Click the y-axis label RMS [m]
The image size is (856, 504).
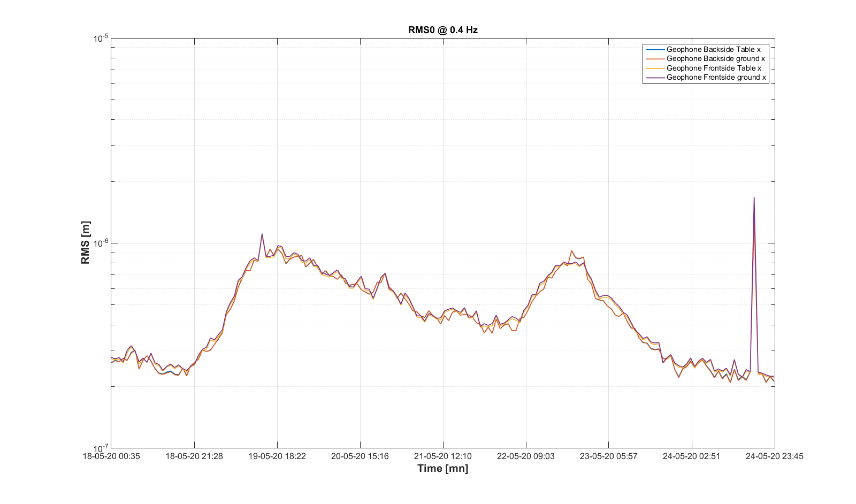point(86,243)
